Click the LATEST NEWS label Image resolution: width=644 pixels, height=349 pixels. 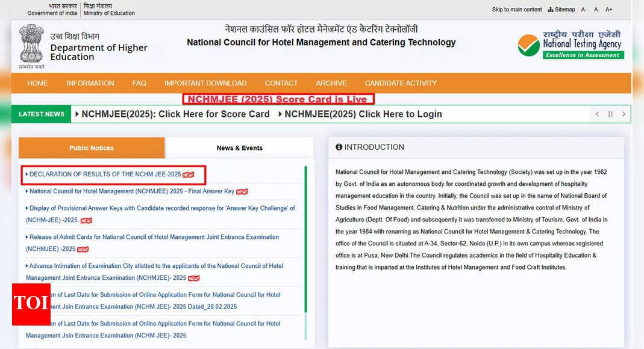pyautogui.click(x=42, y=114)
